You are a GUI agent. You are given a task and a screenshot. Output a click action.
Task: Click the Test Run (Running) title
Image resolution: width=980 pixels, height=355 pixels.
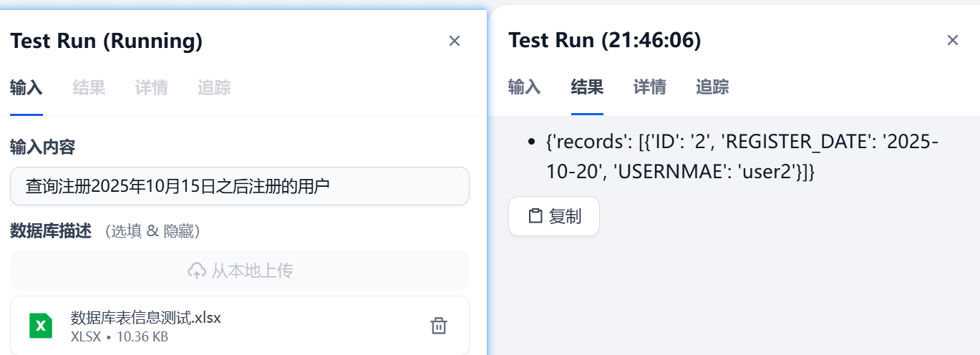107,42
